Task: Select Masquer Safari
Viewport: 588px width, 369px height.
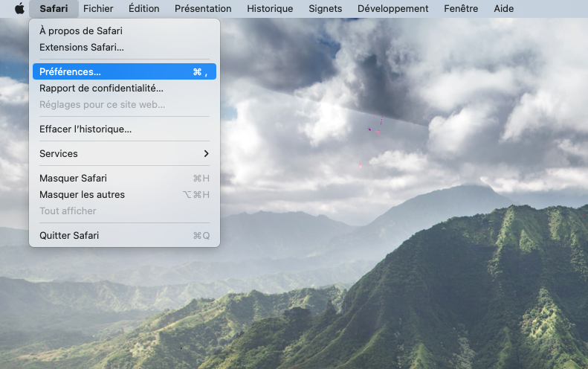Action: coord(124,178)
